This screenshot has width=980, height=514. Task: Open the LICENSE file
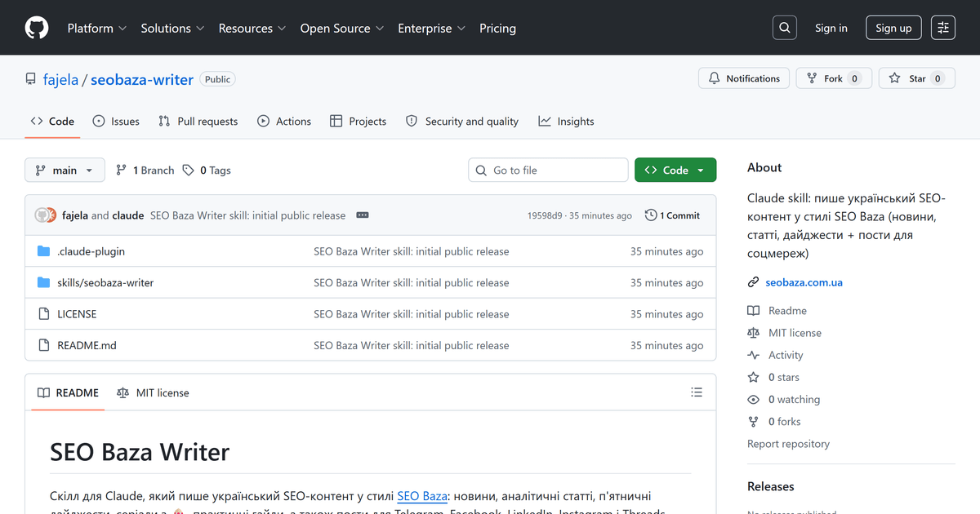[x=77, y=314]
